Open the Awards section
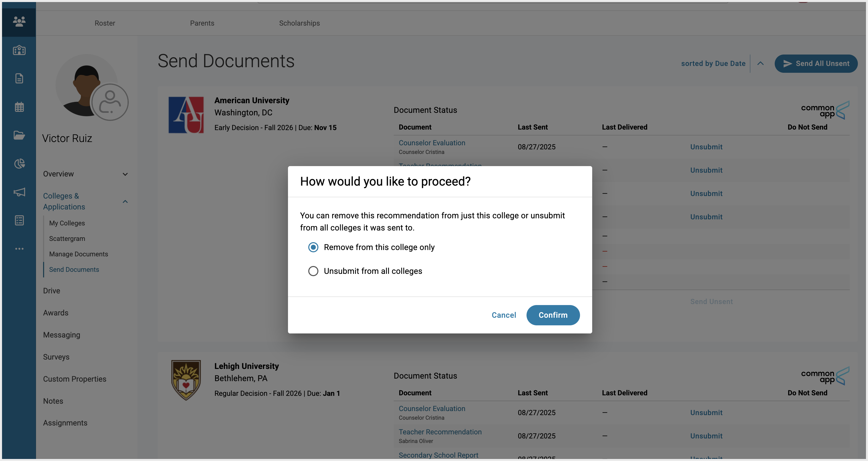868x461 pixels. 56,313
